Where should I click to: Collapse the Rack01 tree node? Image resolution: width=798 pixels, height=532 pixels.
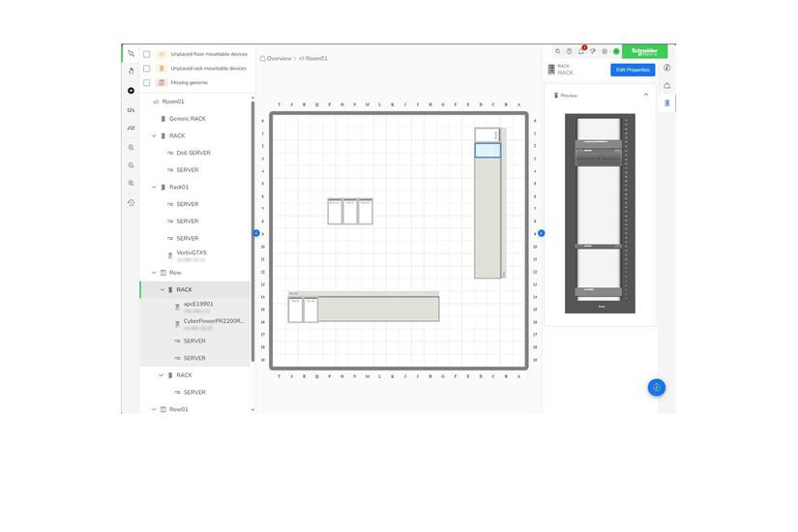tap(154, 187)
